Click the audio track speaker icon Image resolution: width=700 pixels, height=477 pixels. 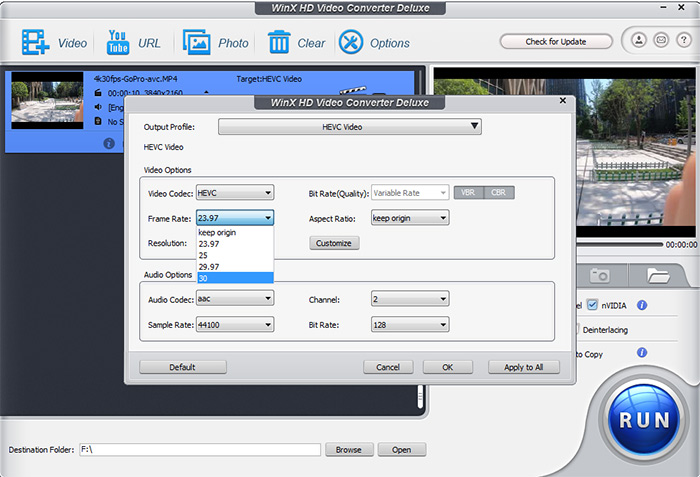98,107
